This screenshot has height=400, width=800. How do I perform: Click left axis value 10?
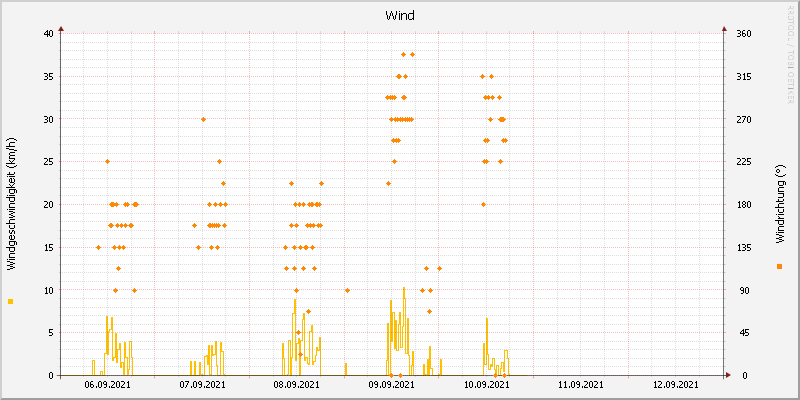[x=48, y=290]
